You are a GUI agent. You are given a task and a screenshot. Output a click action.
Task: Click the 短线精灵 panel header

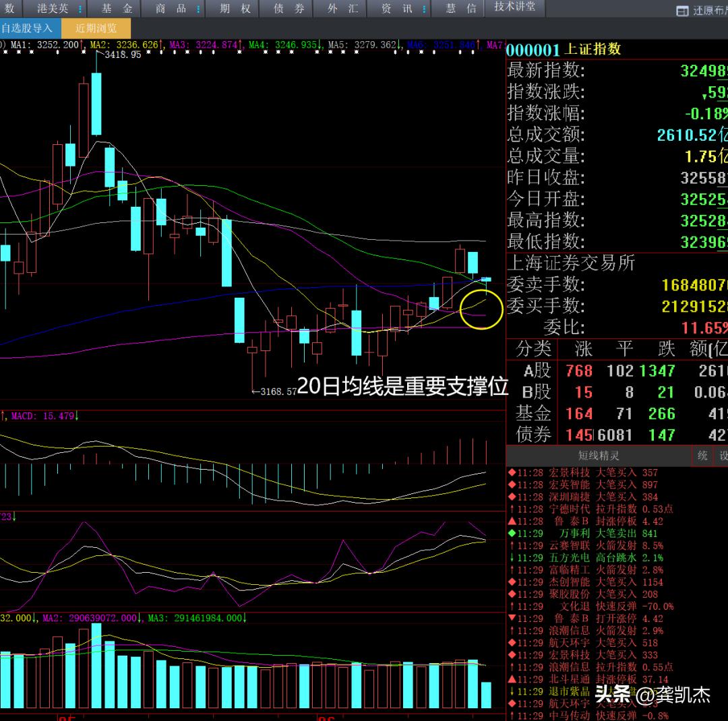(x=599, y=456)
